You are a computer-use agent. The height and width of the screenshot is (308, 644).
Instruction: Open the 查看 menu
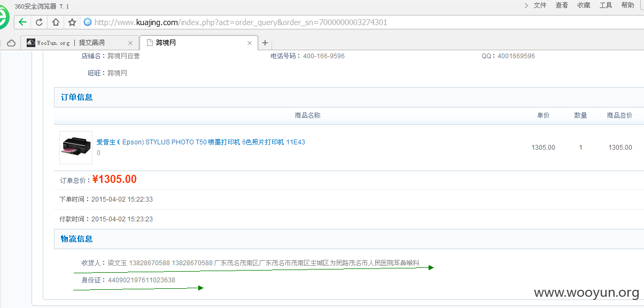(x=562, y=5)
